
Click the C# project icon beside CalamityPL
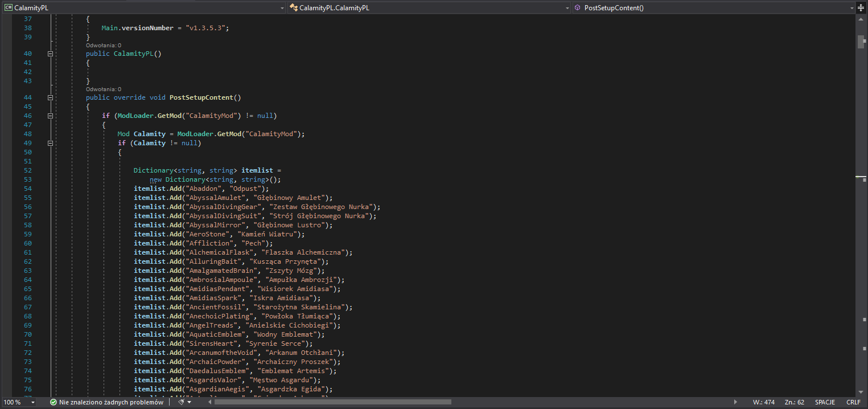[8, 7]
